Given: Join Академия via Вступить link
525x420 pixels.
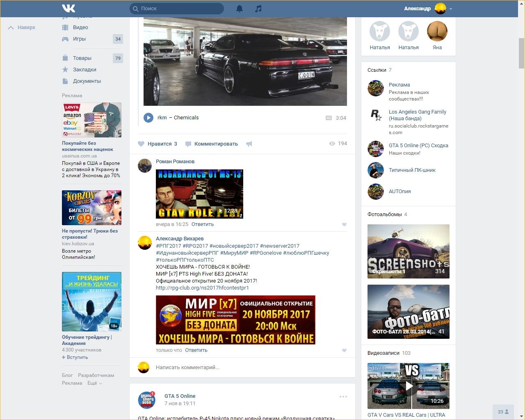Looking at the screenshot, I should point(75,357).
